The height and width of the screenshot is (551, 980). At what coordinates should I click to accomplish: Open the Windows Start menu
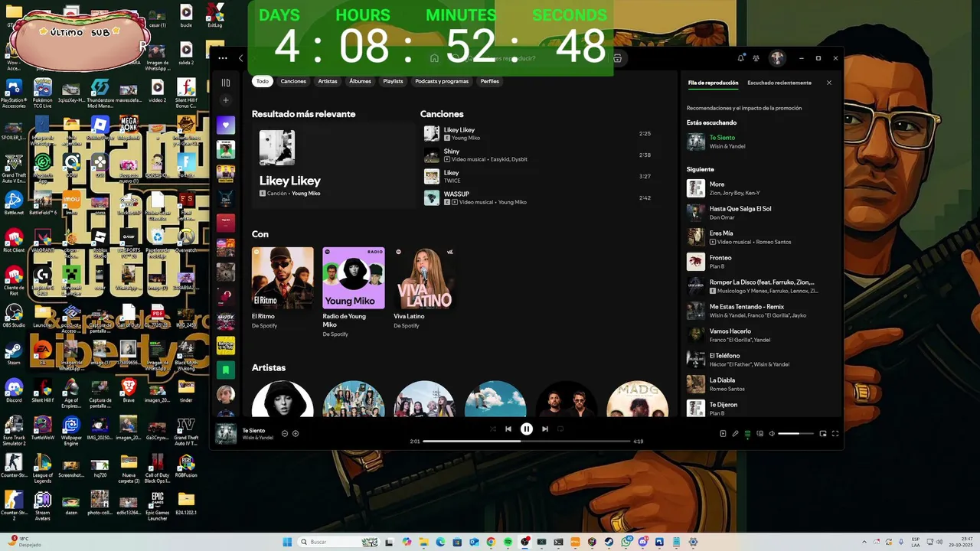[287, 542]
